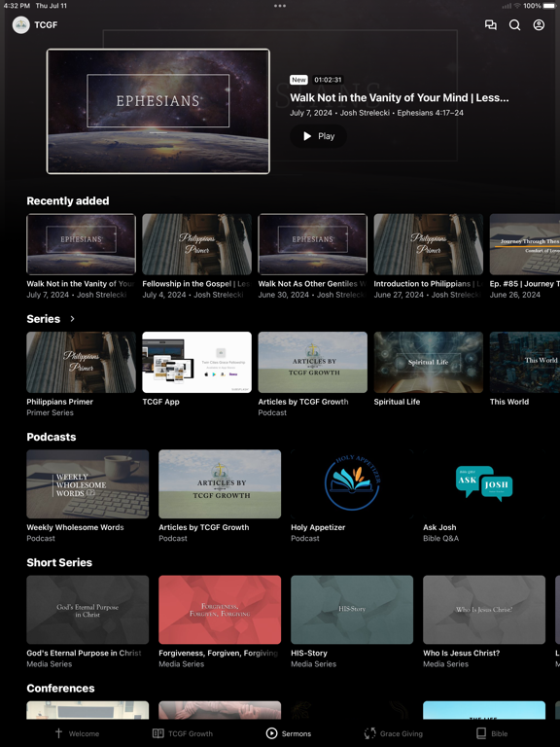Switch to the TCGF Growth tab
The image size is (560, 747).
coord(183,733)
